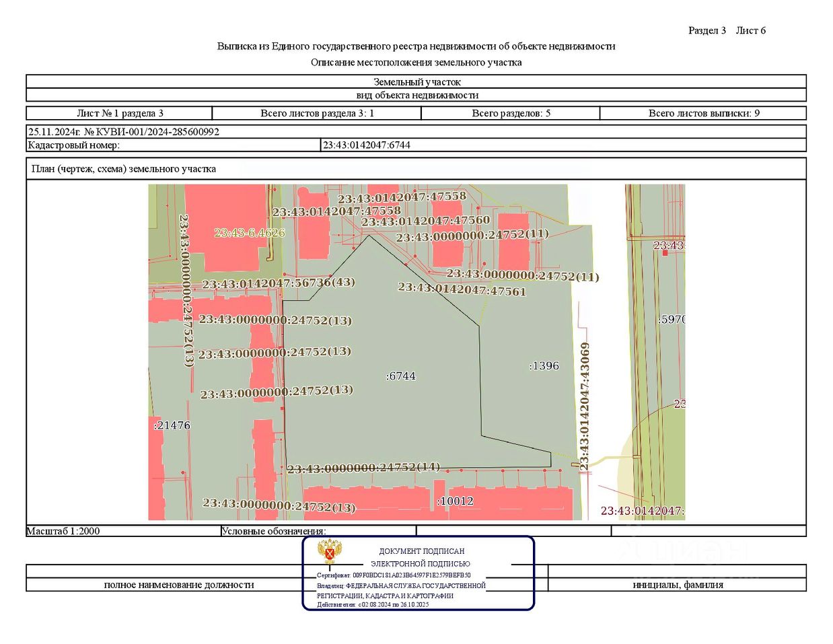
Task: Click map label '23:43:0142047:56736(43)'
Action: click(279, 283)
